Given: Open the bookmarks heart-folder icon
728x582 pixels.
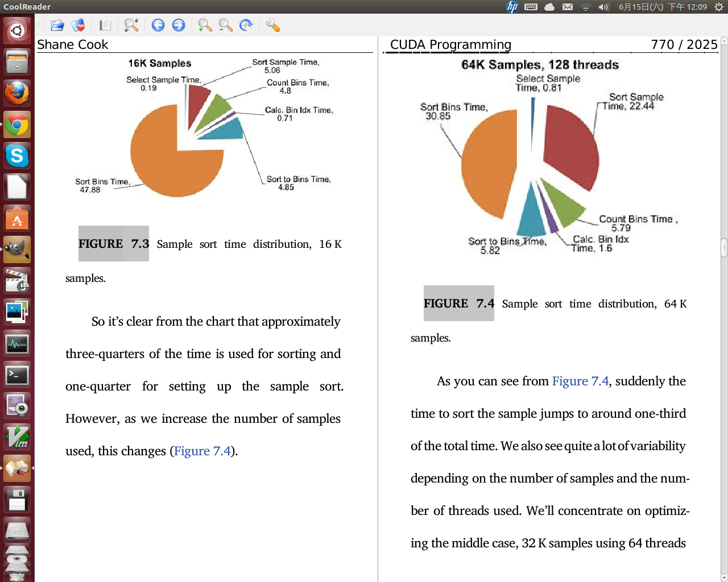Looking at the screenshot, I should [x=78, y=25].
